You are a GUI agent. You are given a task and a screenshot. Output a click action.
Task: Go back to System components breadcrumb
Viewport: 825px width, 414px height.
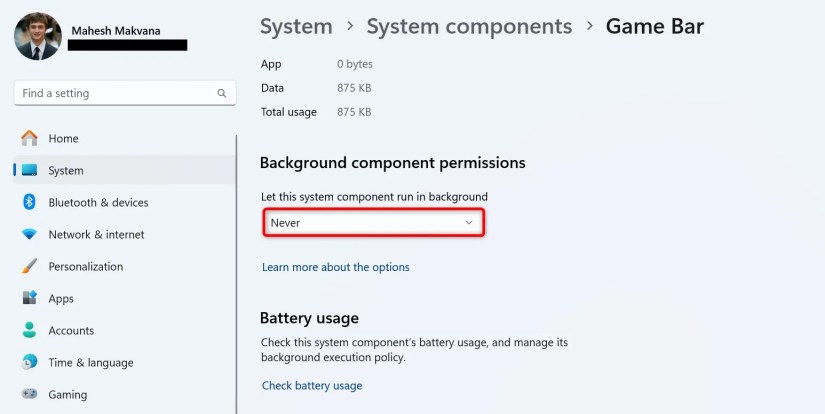point(469,26)
